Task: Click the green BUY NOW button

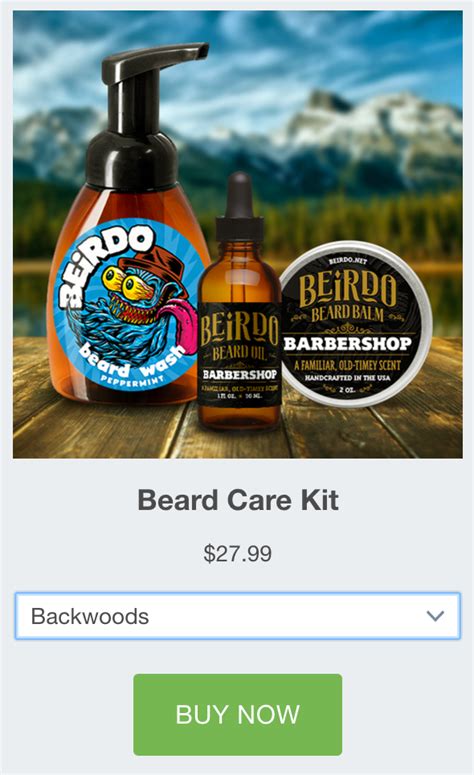Action: pyautogui.click(x=237, y=714)
